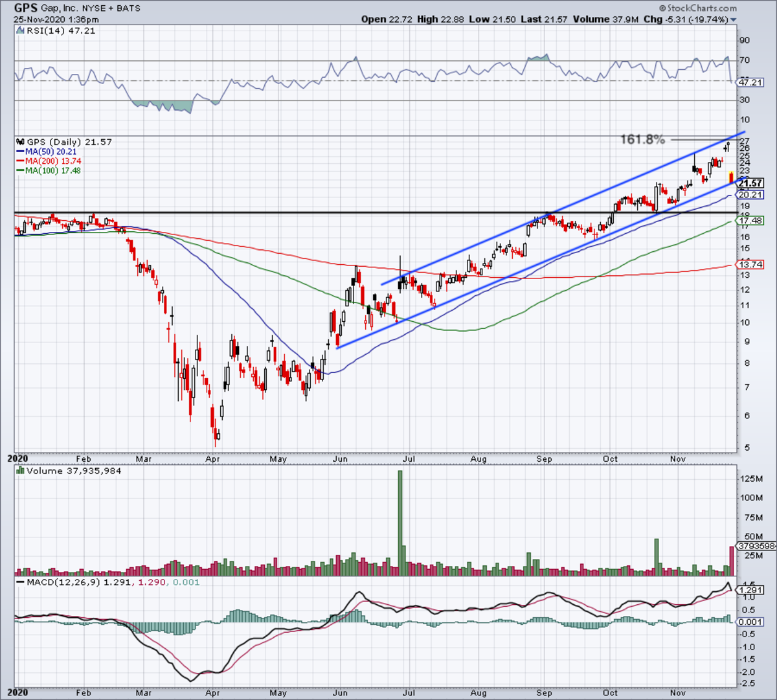Click the GPS ticker symbol in header
This screenshot has height=700, width=777.
[25, 8]
